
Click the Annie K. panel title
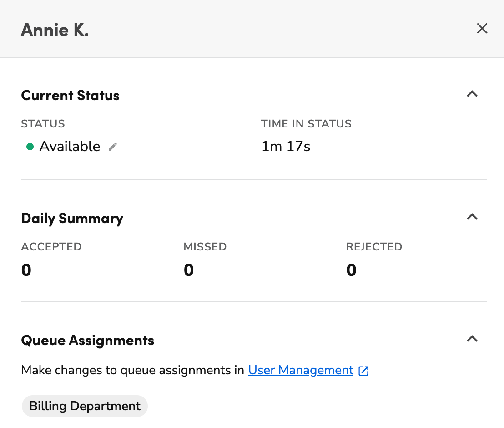click(x=55, y=30)
